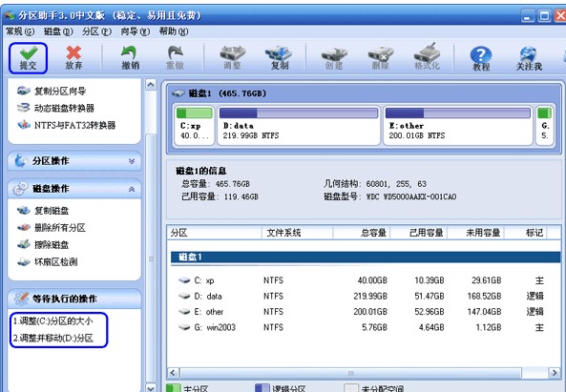This screenshot has width=566, height=392.
Task: Collapse the 磁盘操作 panel chevron
Action: coord(132,189)
